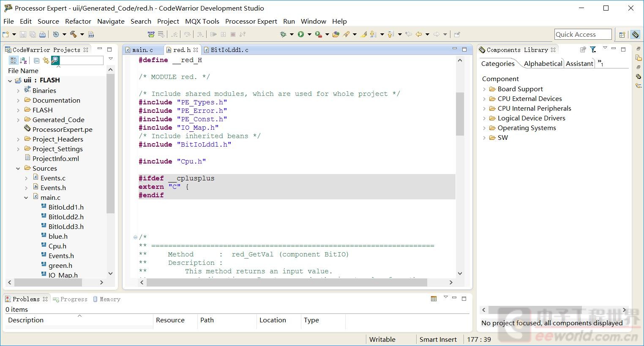This screenshot has height=346, width=644.
Task: Open the Progress tab
Action: point(70,299)
